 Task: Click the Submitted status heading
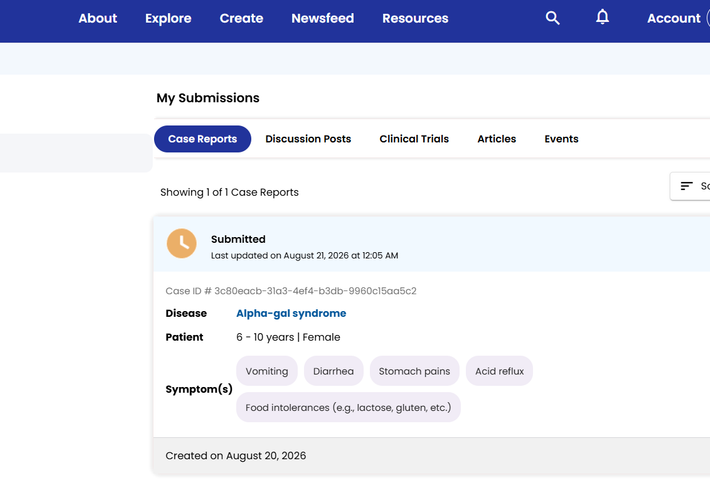pos(238,239)
